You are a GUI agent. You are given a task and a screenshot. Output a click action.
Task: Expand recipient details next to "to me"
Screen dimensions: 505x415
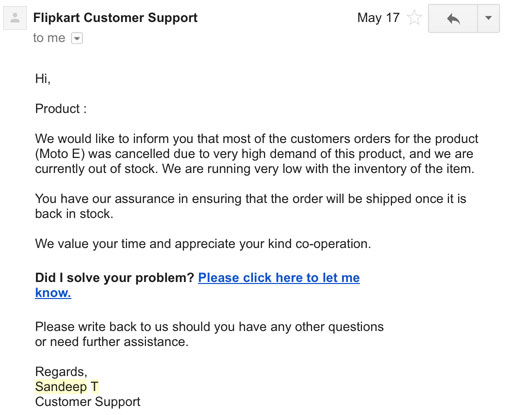pyautogui.click(x=77, y=38)
